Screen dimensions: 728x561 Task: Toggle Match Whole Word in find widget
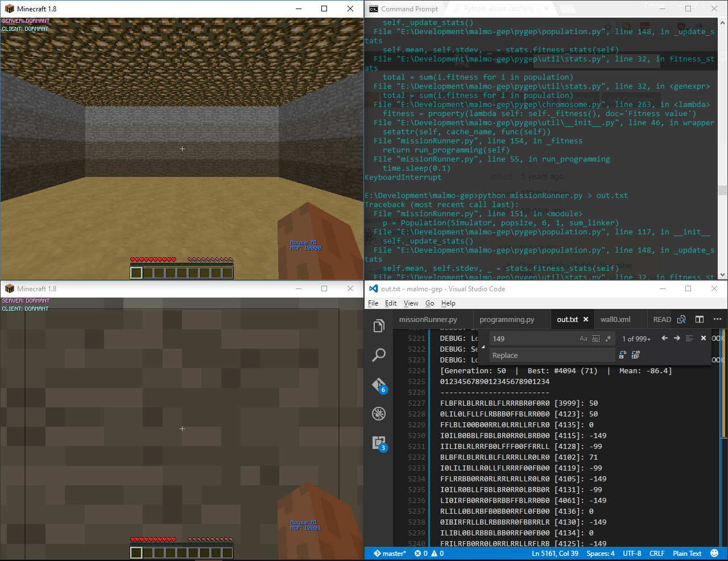(596, 339)
